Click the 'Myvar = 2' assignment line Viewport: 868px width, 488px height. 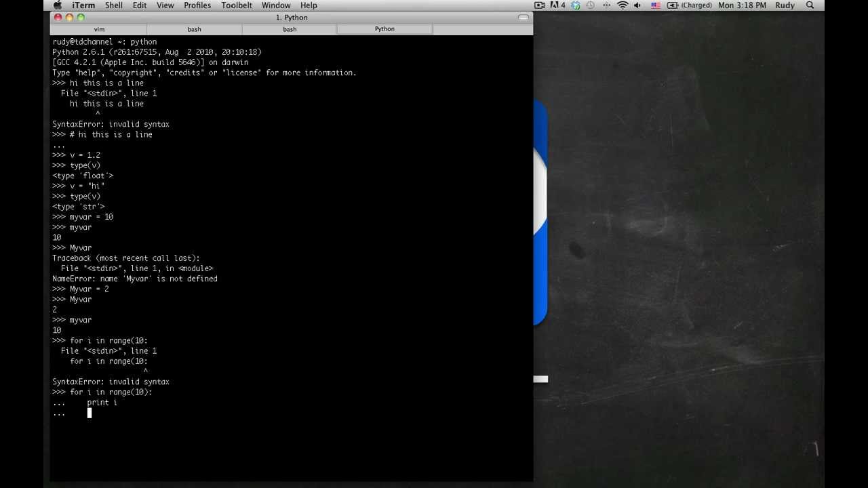(x=89, y=289)
